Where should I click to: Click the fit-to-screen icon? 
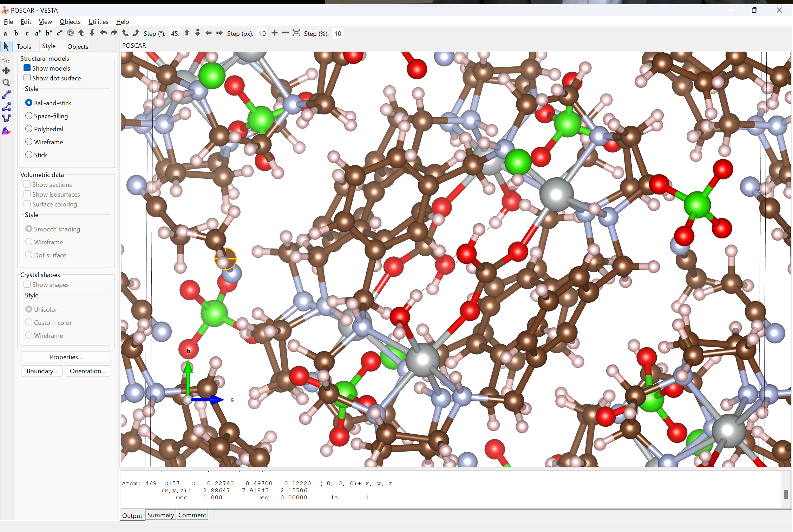coord(296,33)
